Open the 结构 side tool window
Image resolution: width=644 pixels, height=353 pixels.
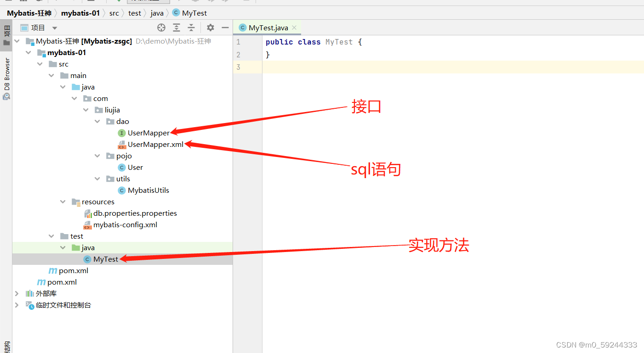click(6, 347)
